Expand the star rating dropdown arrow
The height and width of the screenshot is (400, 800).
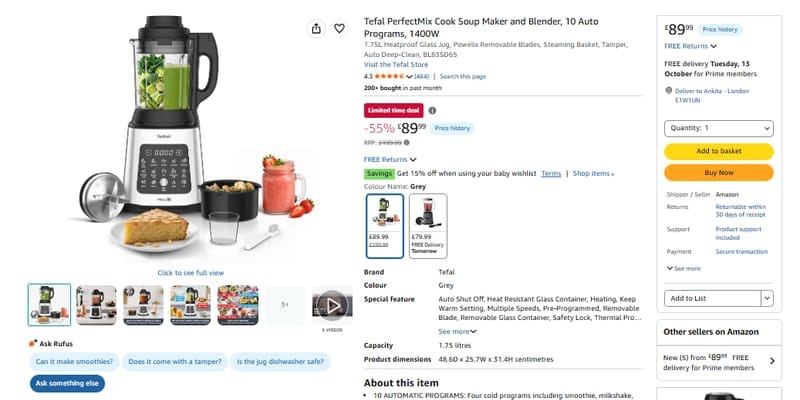(409, 77)
